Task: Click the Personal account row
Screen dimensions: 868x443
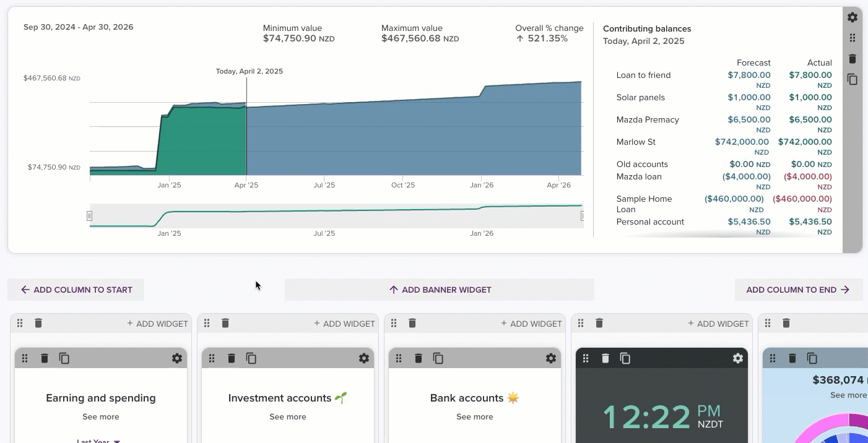Action: tap(724, 226)
